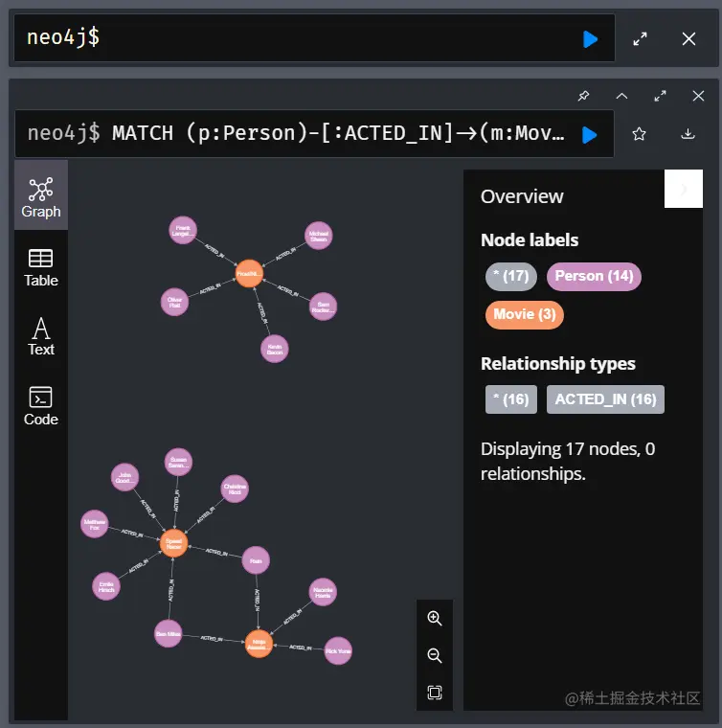
Task: Select the ACTED_IN (16) relationship chip
Action: click(x=605, y=399)
